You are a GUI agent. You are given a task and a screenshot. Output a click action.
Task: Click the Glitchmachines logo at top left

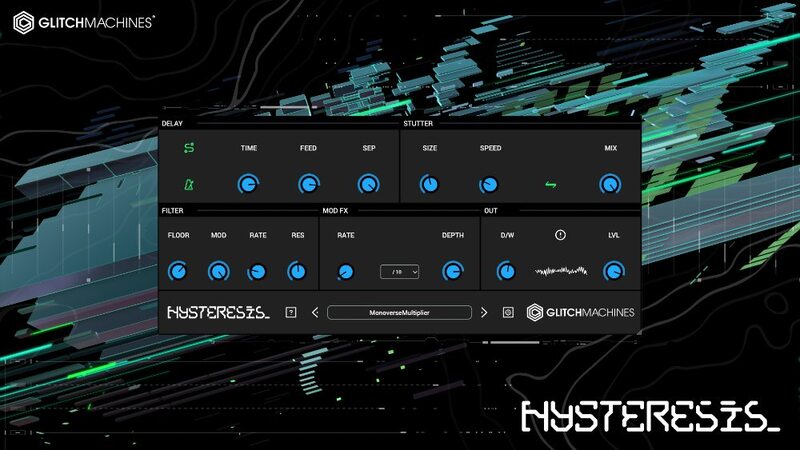84,23
